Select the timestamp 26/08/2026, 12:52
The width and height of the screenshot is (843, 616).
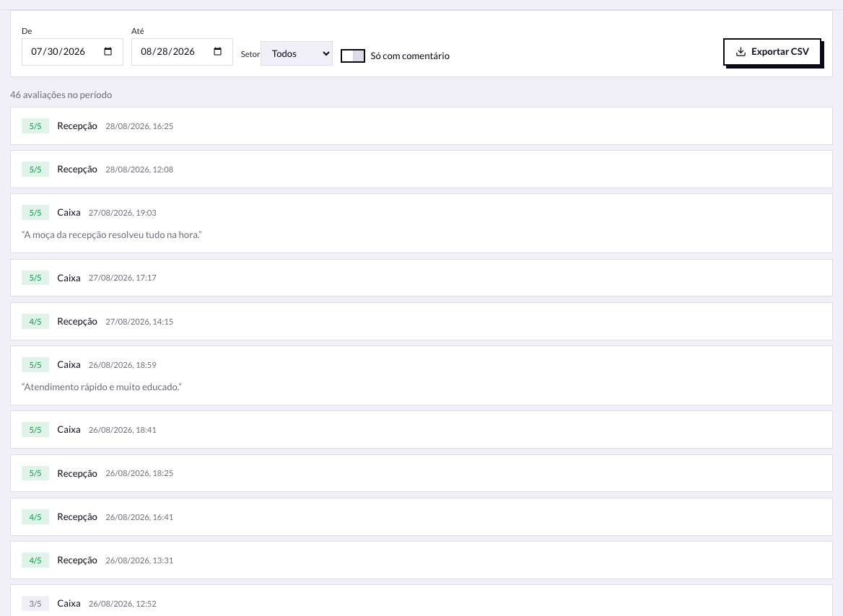(x=123, y=604)
